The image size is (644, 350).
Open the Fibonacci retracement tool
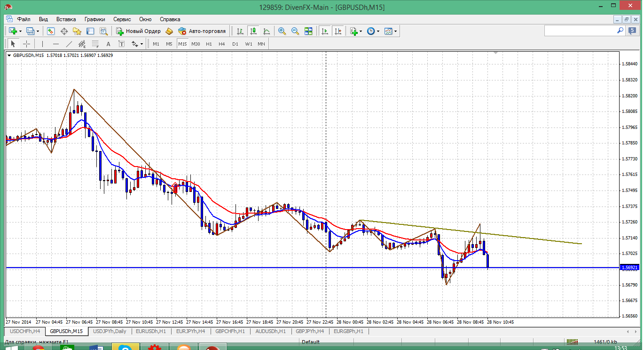[95, 44]
